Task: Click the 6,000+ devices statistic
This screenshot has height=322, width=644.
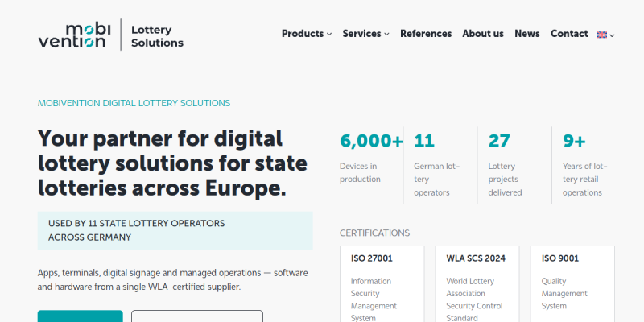Action: (371, 141)
